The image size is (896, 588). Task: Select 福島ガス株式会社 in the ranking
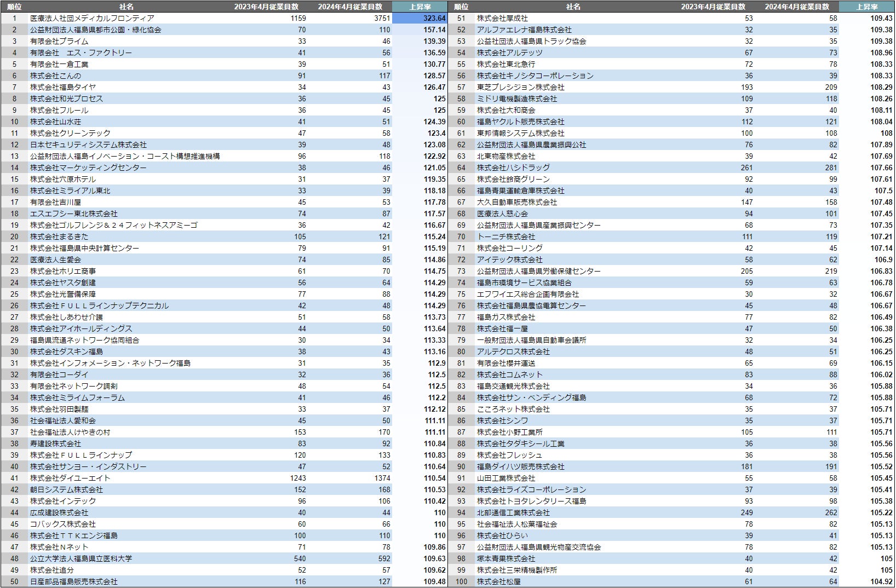coord(506,317)
